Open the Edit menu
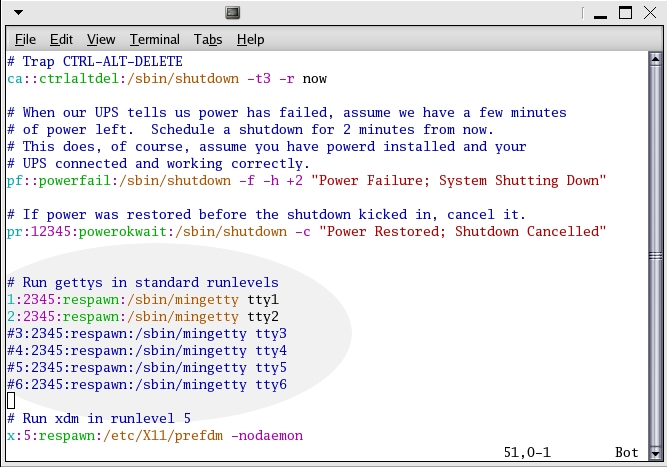This screenshot has width=667, height=467. (61, 39)
